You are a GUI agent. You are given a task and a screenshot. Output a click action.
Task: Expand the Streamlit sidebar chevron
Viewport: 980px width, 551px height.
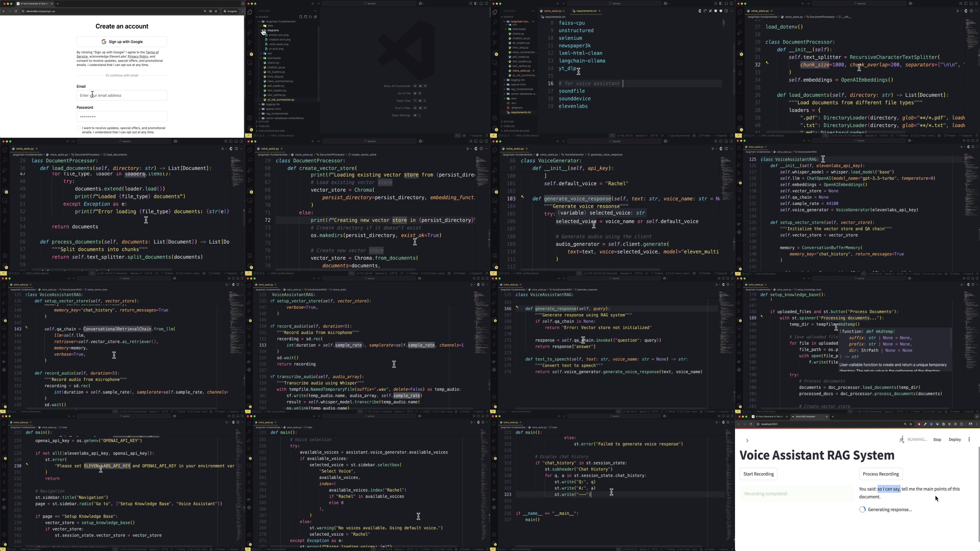tap(747, 440)
